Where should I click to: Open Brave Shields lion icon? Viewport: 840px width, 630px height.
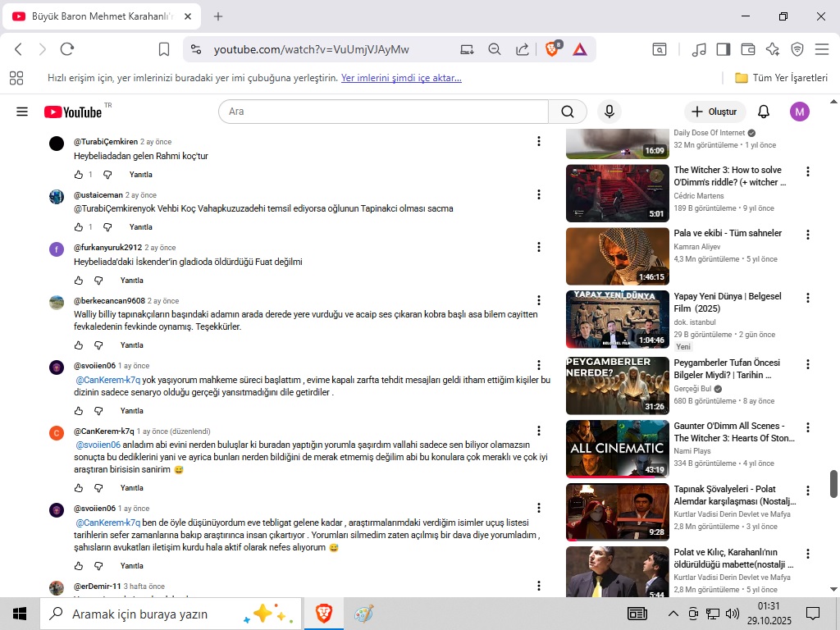(552, 49)
